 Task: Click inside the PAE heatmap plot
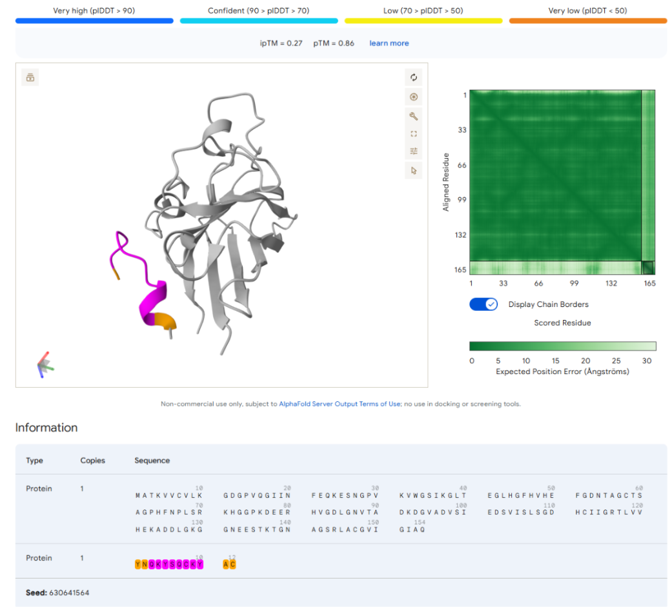[562, 182]
